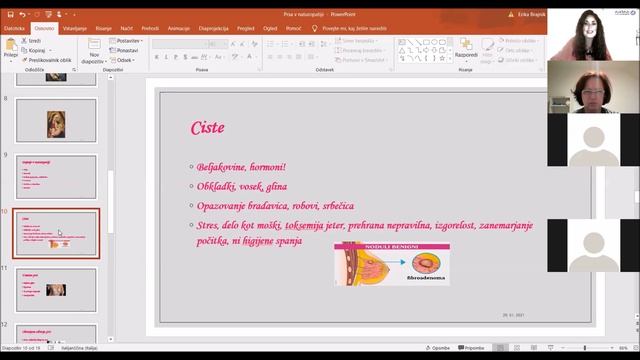This screenshot has width=640, height=360.
Task: Open the font name combo box
Action: (180, 44)
